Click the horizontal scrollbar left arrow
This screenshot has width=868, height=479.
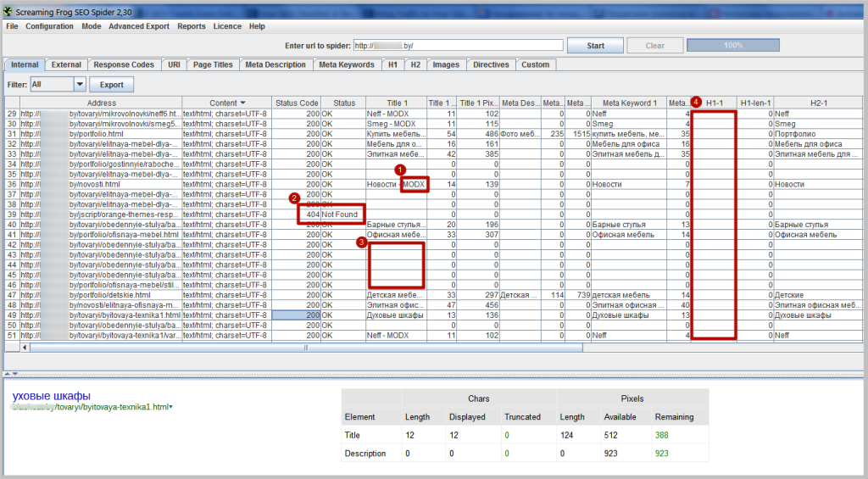point(24,347)
